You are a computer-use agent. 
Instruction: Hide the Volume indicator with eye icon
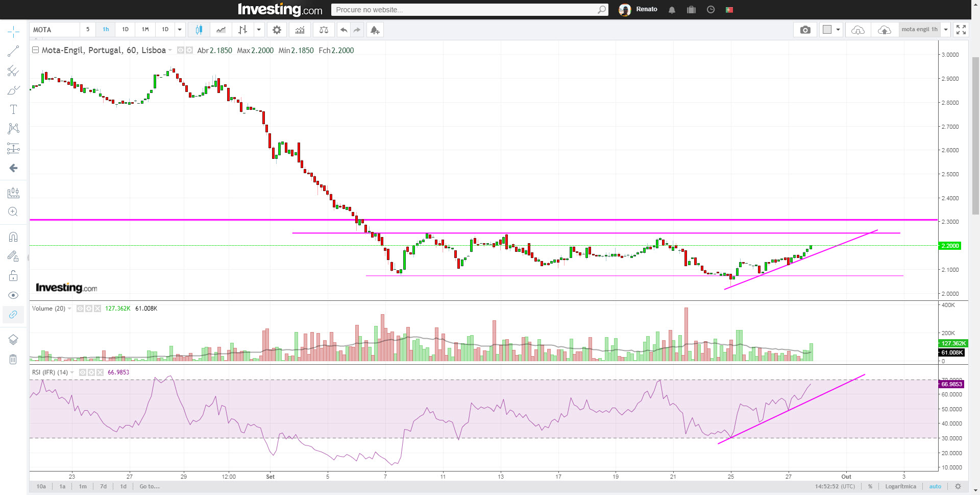tap(80, 309)
